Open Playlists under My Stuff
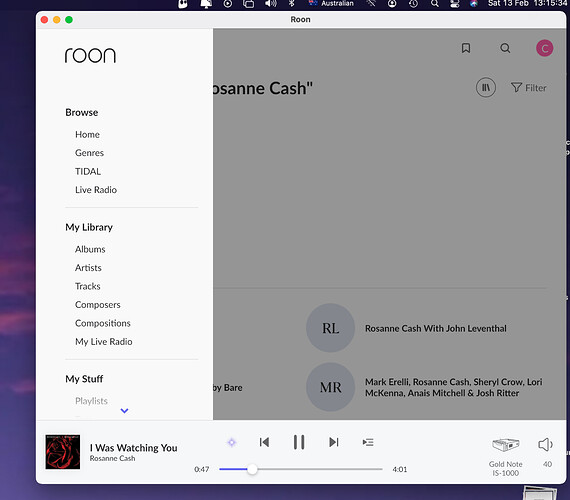570x500 pixels. click(91, 401)
